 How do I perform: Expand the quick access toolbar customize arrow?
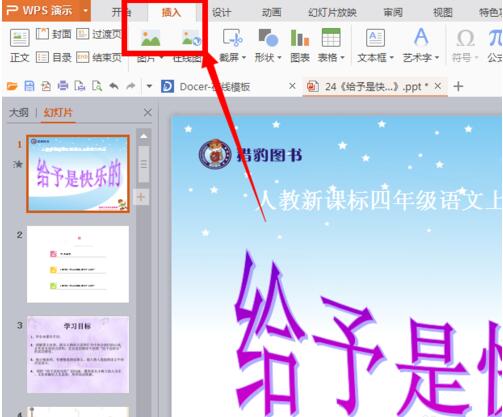[149, 86]
